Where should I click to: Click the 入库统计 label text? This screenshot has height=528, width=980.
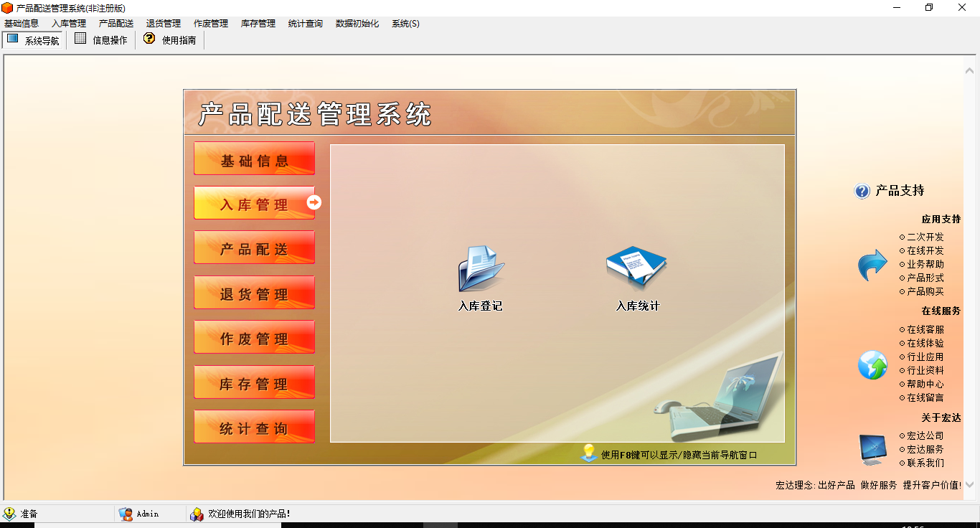638,306
